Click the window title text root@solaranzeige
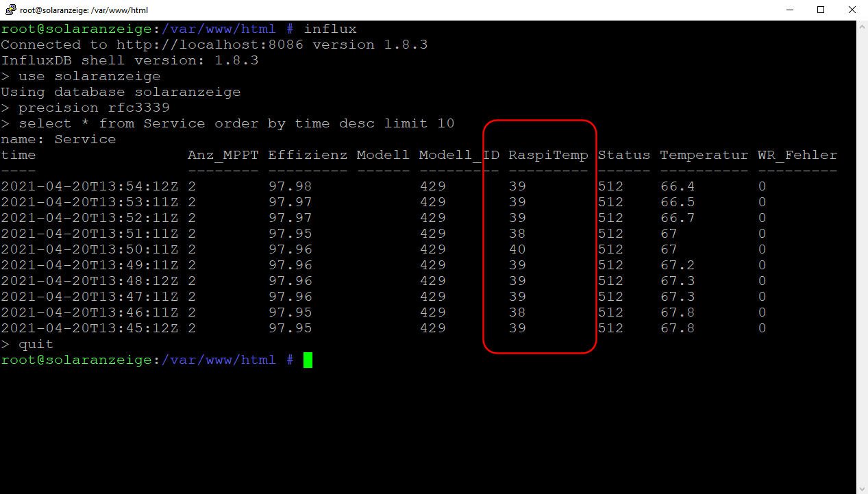868x494 pixels. (84, 10)
